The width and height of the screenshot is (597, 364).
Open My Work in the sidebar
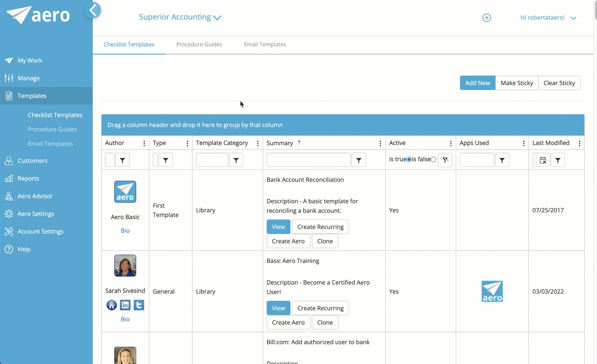tap(46, 60)
